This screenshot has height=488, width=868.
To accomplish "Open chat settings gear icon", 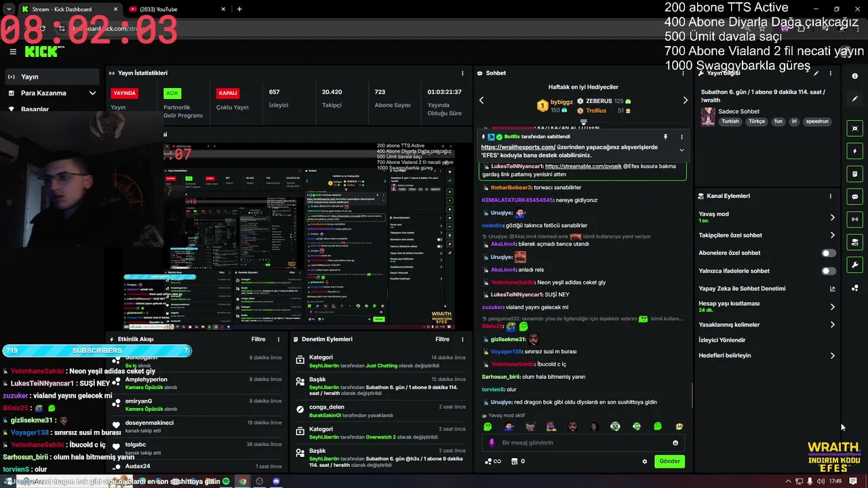I will click(x=645, y=462).
